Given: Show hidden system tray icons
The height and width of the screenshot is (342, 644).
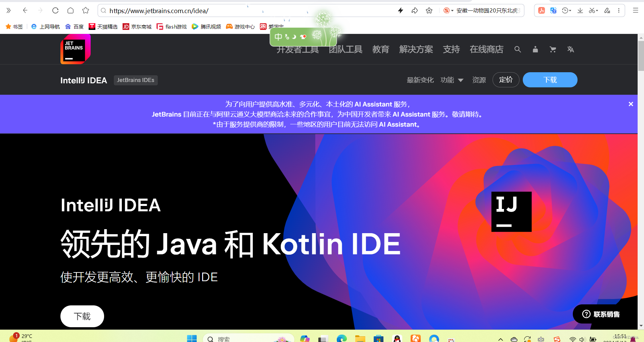Looking at the screenshot, I should [501, 339].
